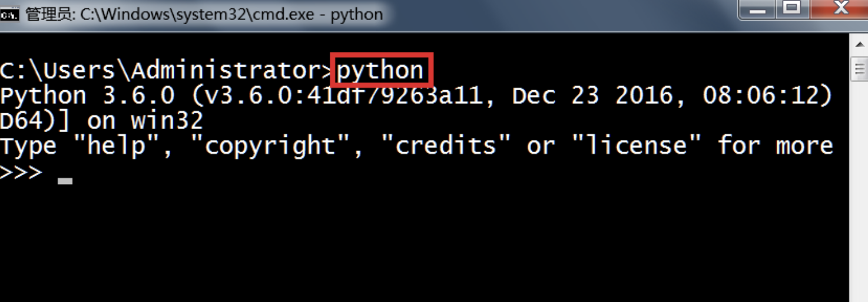The image size is (868, 302).
Task: Click the quoted word "license"
Action: [635, 146]
